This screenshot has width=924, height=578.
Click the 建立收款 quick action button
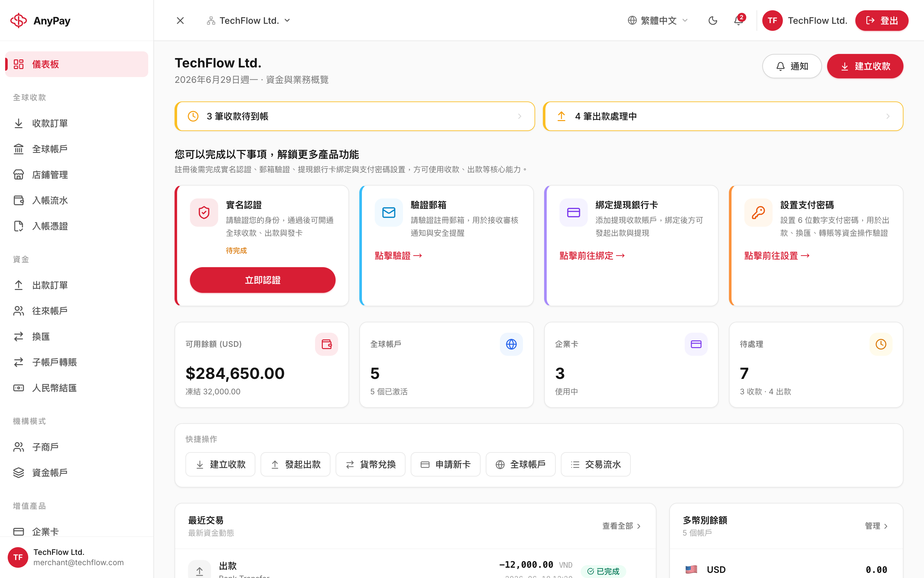pos(220,464)
